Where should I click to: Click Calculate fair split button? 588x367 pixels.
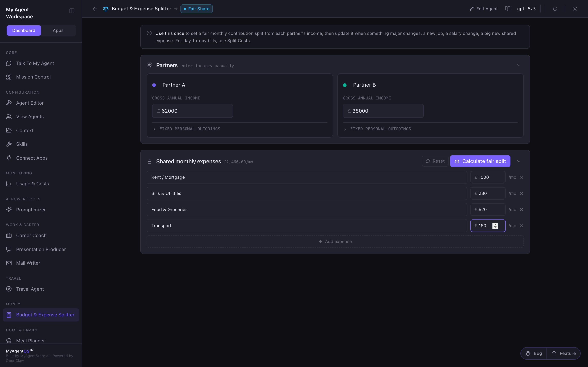click(480, 161)
